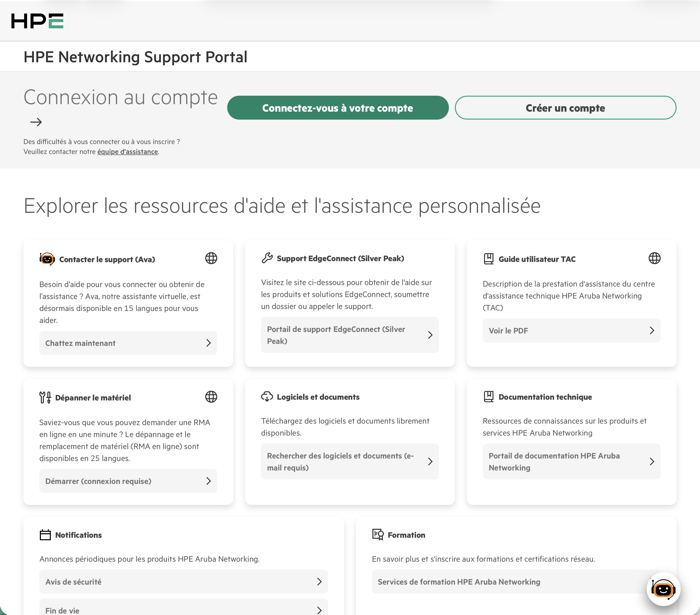Click the book icon beside Documentation technique

[489, 396]
